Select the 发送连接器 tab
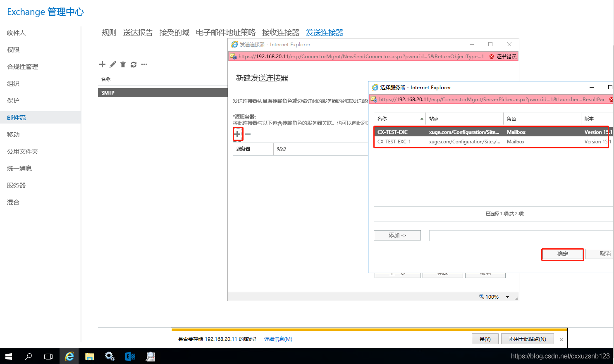The width and height of the screenshot is (614, 364). (325, 33)
